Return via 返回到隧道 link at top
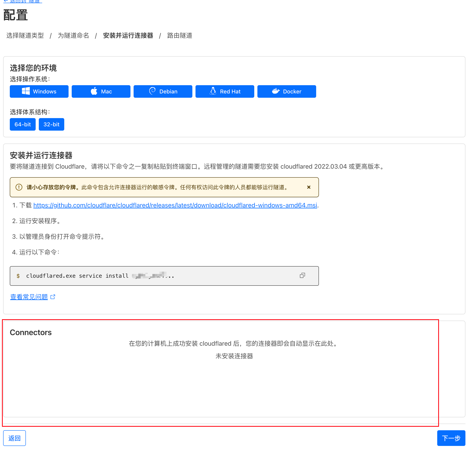Image resolution: width=476 pixels, height=452 pixels. point(22,1)
